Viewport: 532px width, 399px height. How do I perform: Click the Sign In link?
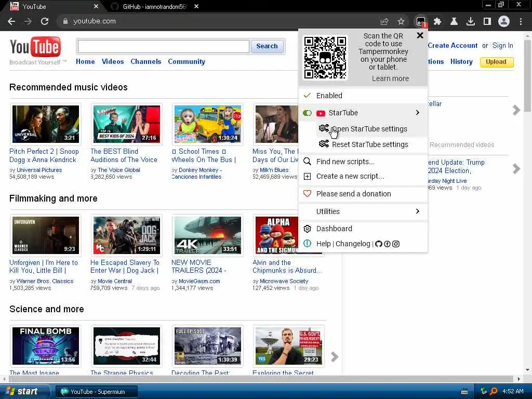503,46
